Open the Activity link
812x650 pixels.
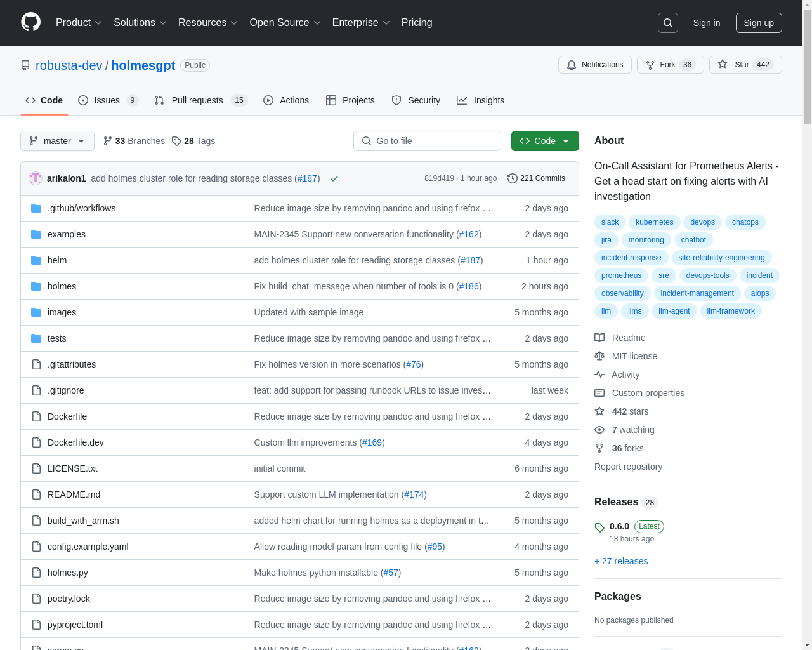point(617,375)
